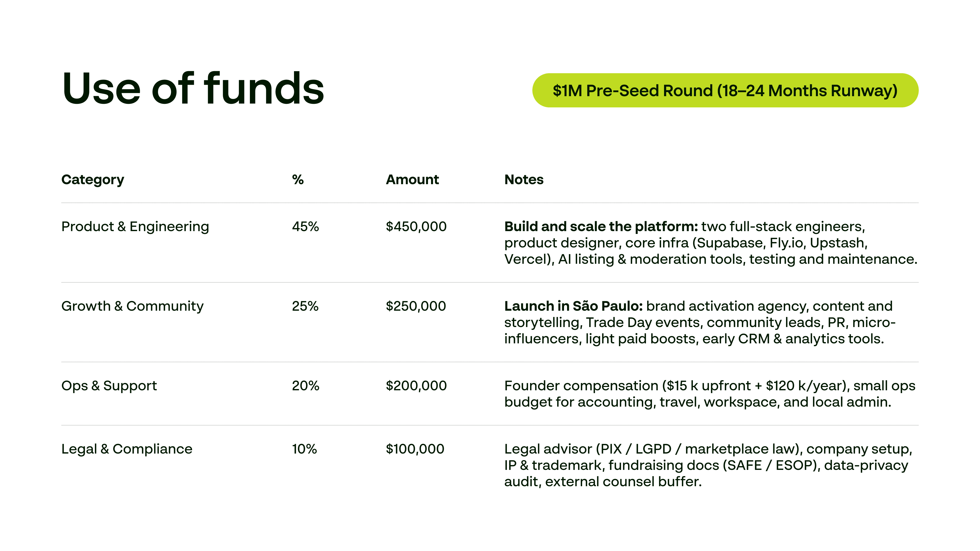
Task: Click the bold "Launch in São Paulo:" text
Action: [x=573, y=306]
